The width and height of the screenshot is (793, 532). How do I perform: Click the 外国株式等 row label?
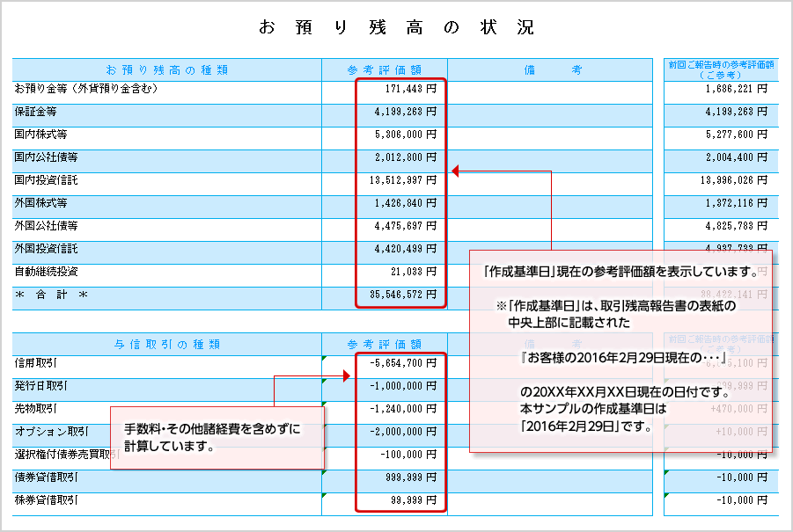coord(40,203)
